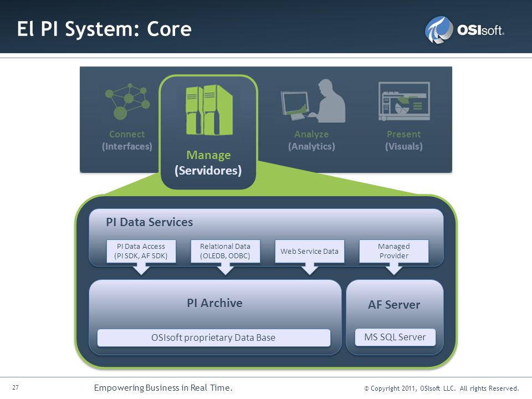Select the Web Service Data box
Screen dimensions: 532x399
pos(309,251)
